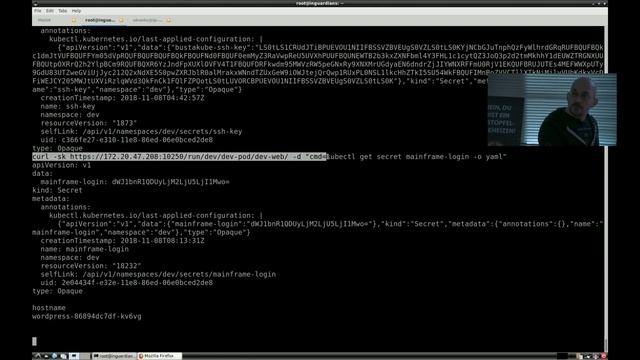640x360 pixels.
Task: Switch to Mozilla Firefox in the taskbar
Action: click(x=160, y=356)
